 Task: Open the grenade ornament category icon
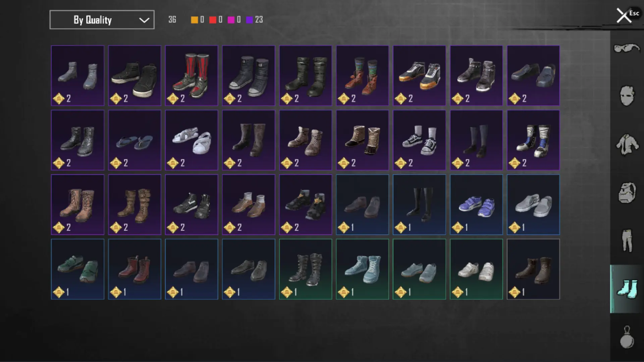(x=627, y=337)
